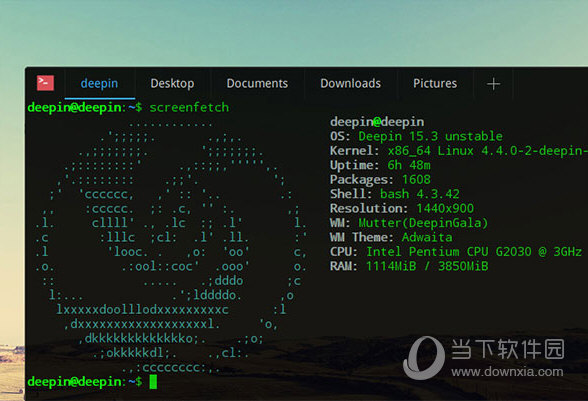Click the Mutter(DeepinGala) WM text
The height and width of the screenshot is (401, 588).
[x=423, y=223]
